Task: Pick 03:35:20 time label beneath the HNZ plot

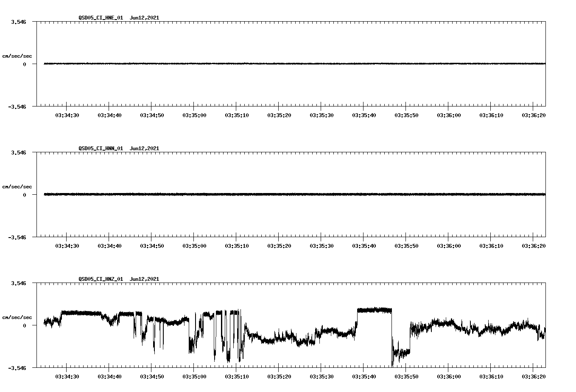Action: pos(279,377)
